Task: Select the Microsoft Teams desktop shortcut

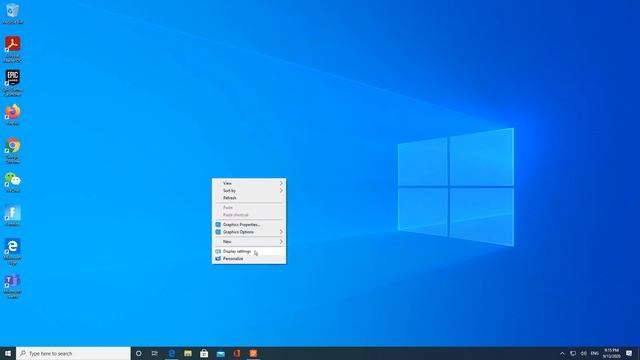Action: point(13,286)
